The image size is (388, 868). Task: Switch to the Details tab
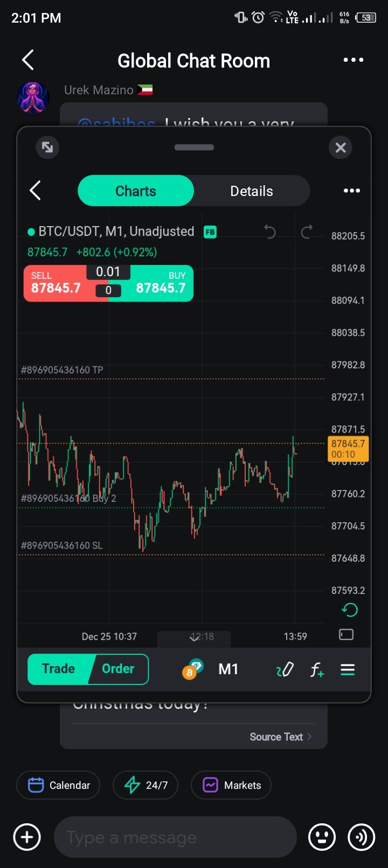[x=251, y=191]
